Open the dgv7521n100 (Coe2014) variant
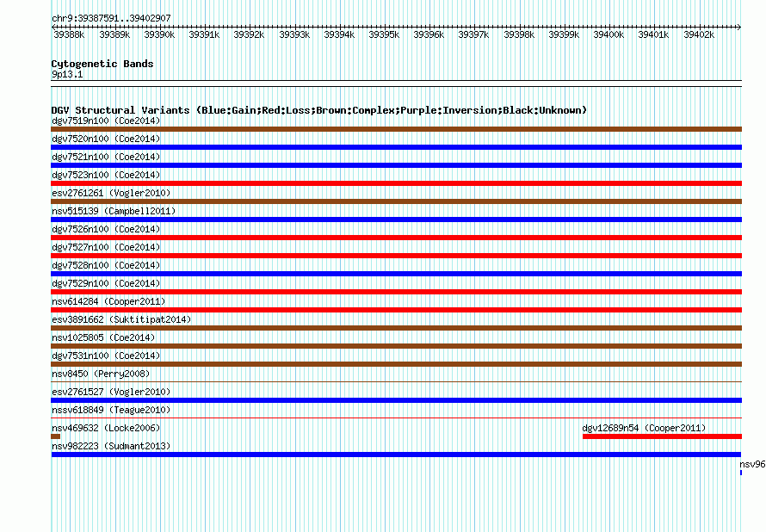766x532 pixels. (106, 157)
